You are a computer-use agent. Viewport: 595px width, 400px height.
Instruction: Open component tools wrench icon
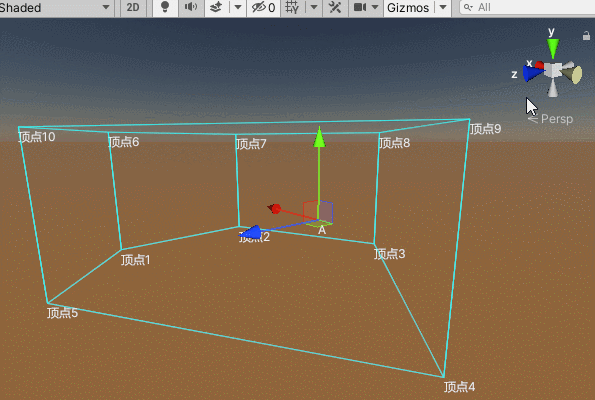pos(335,7)
